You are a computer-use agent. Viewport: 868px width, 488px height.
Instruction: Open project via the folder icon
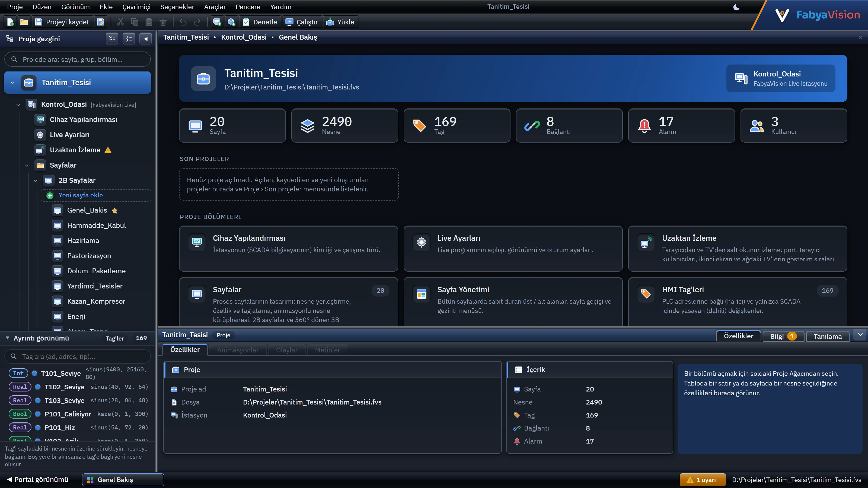click(24, 22)
